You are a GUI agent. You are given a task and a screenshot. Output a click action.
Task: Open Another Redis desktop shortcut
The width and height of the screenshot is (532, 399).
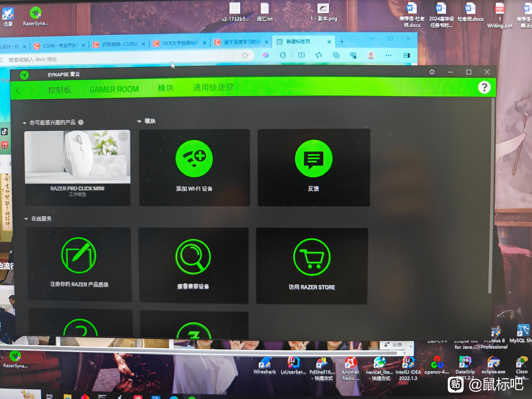pyautogui.click(x=350, y=368)
